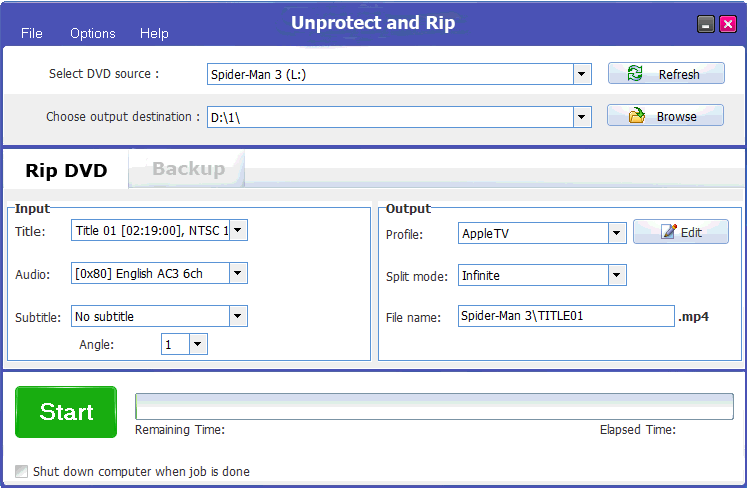Image resolution: width=747 pixels, height=488 pixels.
Task: Switch to the Backup tab
Action: (x=188, y=169)
